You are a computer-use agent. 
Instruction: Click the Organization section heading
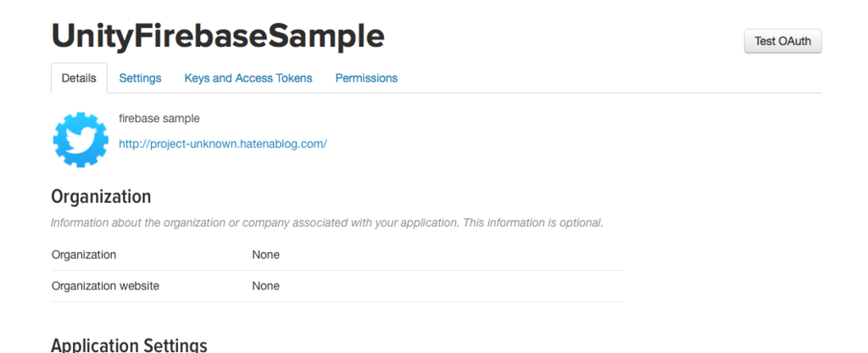pos(101,197)
